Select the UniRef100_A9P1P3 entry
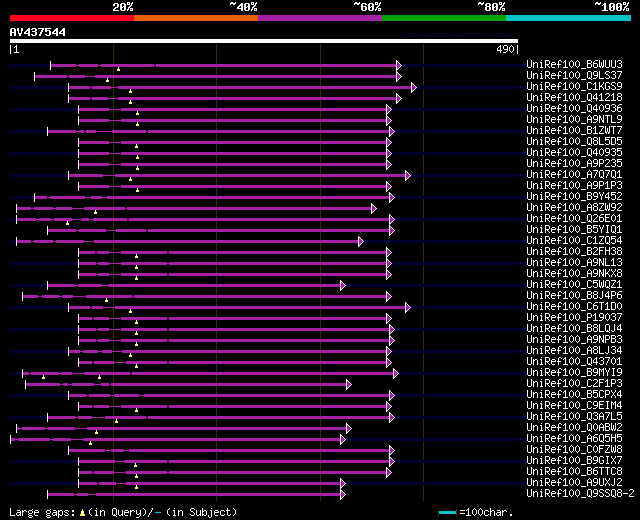This screenshot has width=640, height=520. pos(574,186)
